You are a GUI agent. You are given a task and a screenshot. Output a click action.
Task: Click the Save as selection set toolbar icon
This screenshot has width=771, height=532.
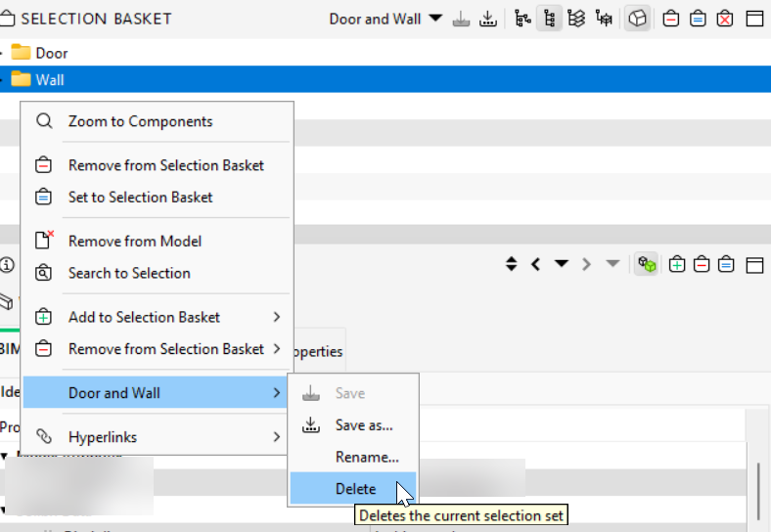click(x=488, y=20)
